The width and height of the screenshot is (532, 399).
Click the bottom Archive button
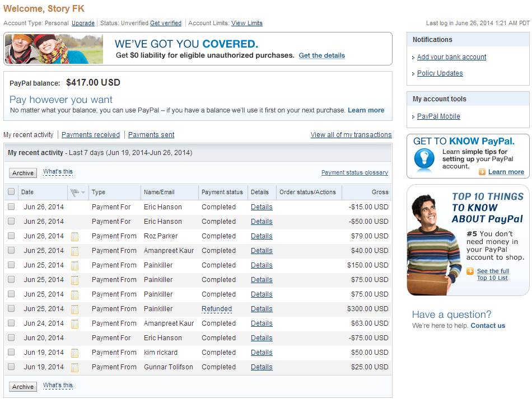point(23,387)
